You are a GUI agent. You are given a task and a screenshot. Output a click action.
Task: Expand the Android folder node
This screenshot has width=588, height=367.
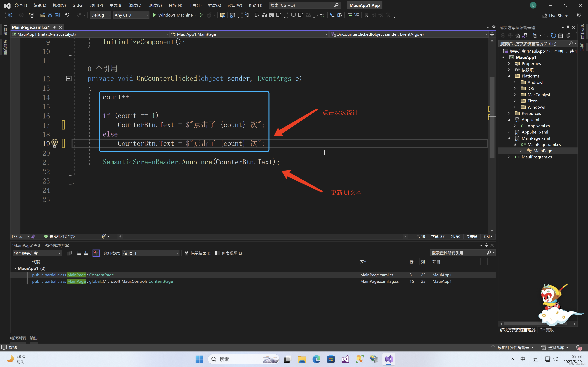(x=514, y=82)
